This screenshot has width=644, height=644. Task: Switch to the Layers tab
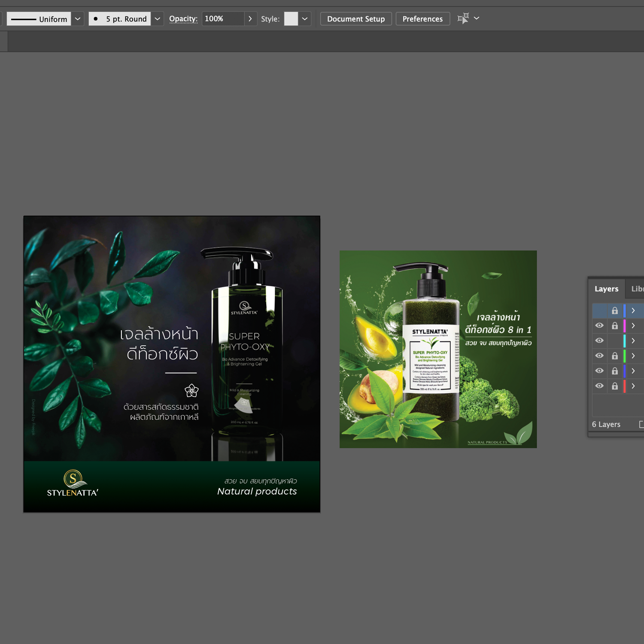click(x=606, y=289)
